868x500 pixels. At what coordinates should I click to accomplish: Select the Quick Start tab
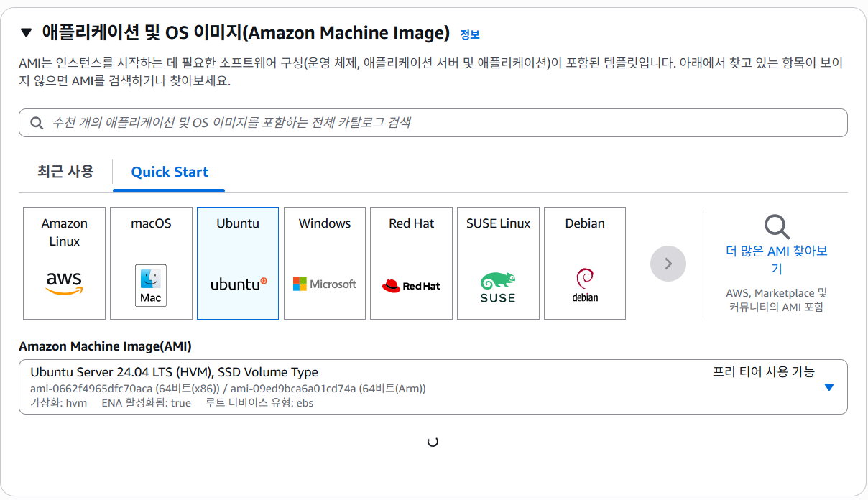point(170,172)
